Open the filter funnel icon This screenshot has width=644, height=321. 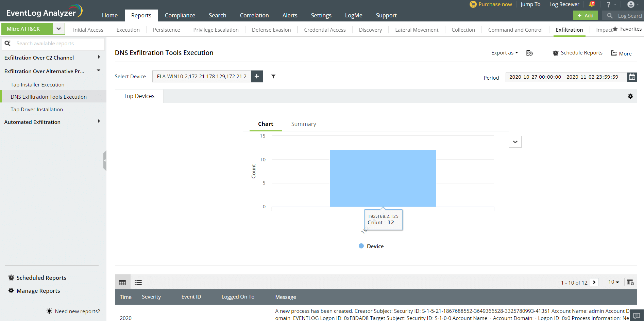(273, 76)
